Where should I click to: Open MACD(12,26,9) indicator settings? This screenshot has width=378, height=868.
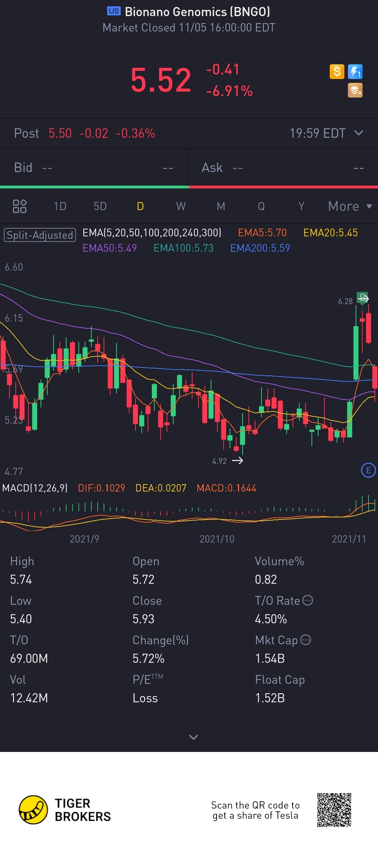35,488
